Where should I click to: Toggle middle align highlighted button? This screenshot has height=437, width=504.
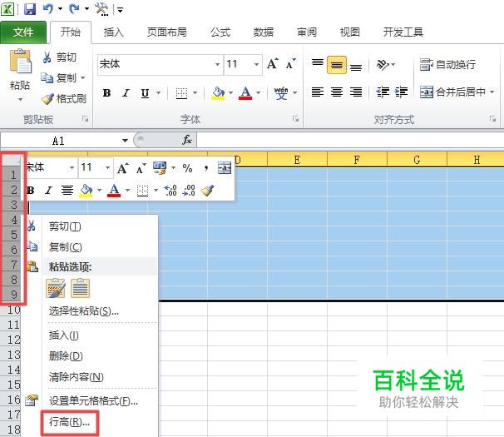337,65
